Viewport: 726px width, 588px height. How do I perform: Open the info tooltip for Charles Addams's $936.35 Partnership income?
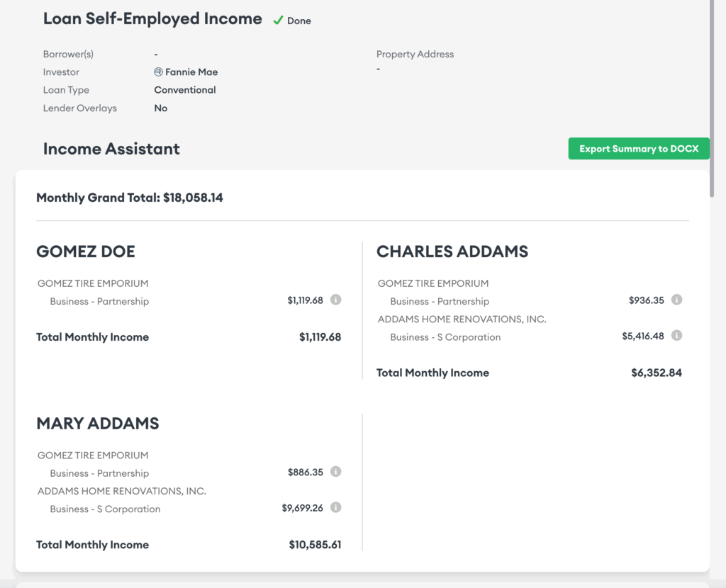(x=676, y=300)
